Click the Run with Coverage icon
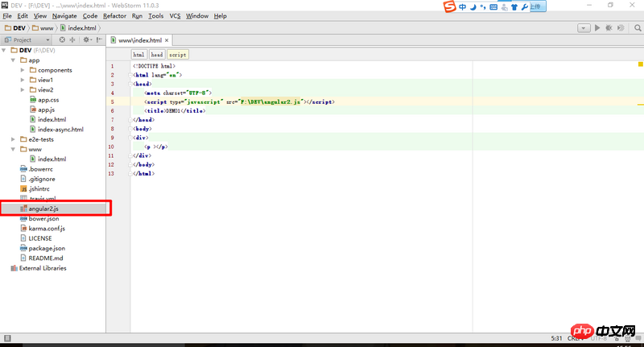644x347 pixels. click(x=621, y=28)
